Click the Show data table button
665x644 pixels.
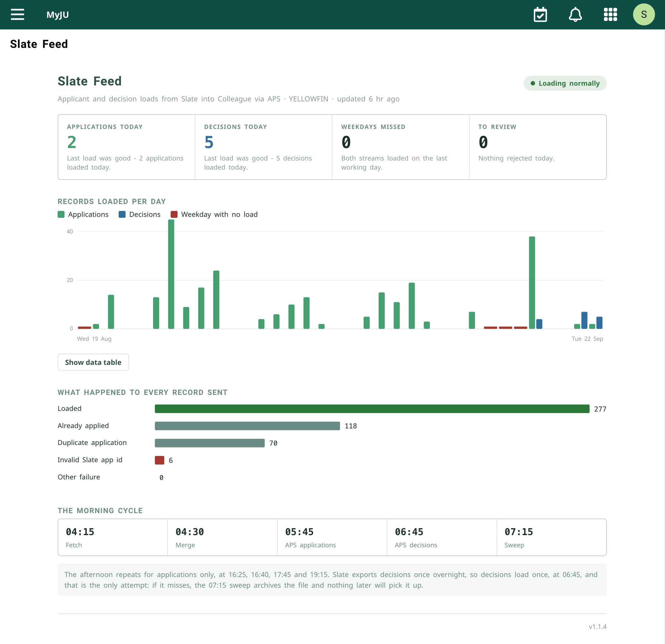[x=93, y=362]
